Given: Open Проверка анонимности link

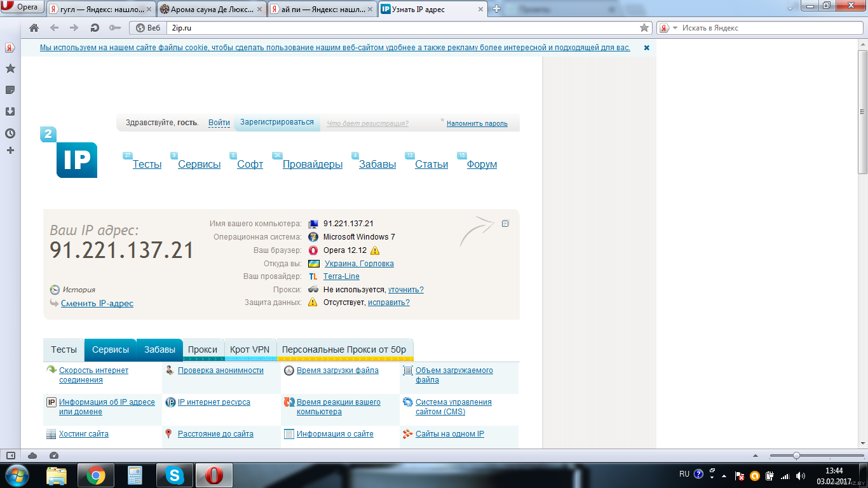Looking at the screenshot, I should [x=220, y=370].
